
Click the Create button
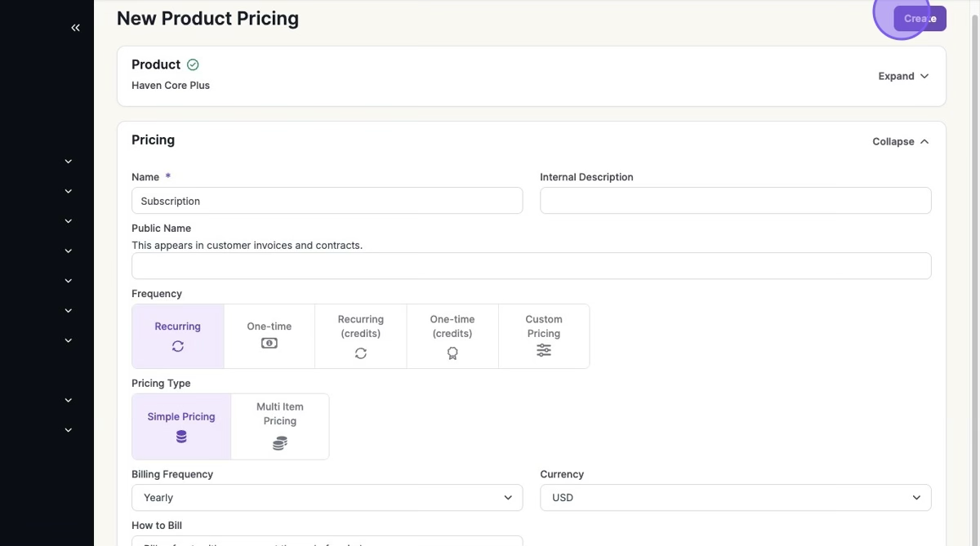click(920, 19)
